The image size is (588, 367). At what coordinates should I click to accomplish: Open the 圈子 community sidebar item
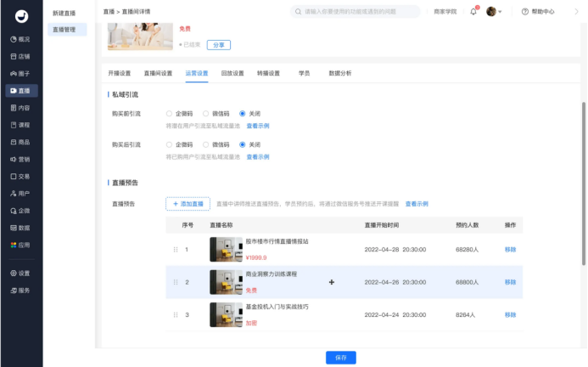[21, 74]
